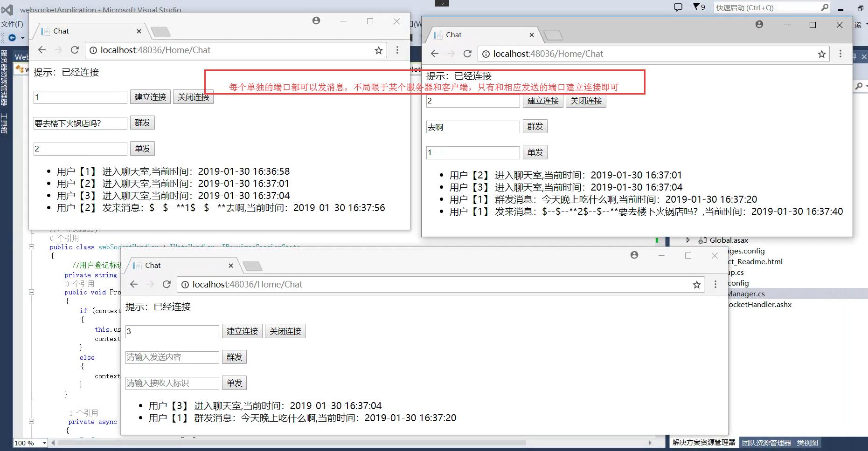Viewport: 868px width, 451px height.
Task: Switch to the 团队资源管理器 tab
Action: click(x=766, y=443)
